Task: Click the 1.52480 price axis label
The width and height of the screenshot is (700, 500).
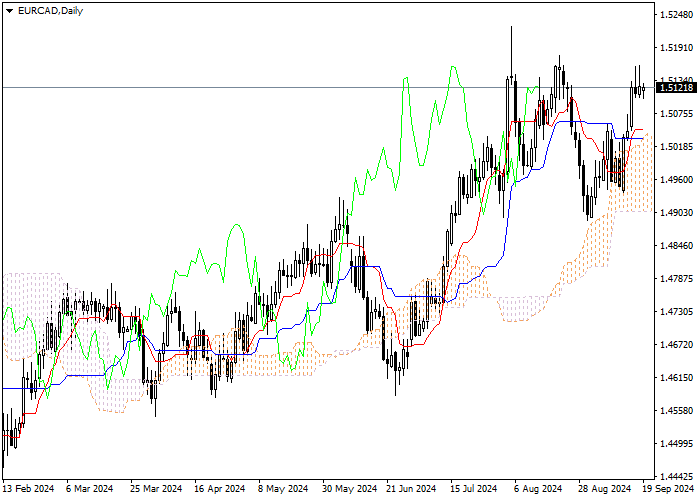Action: click(x=676, y=15)
